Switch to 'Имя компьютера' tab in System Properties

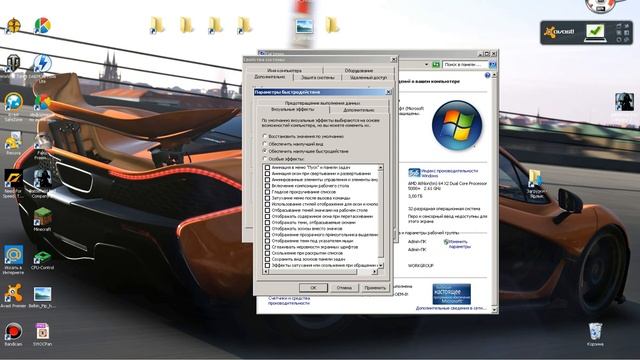(x=284, y=70)
